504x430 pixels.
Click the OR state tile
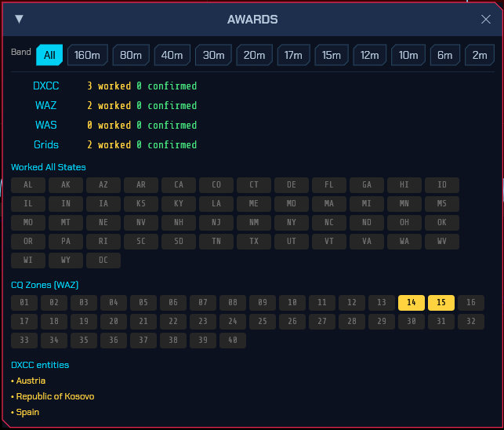(28, 241)
